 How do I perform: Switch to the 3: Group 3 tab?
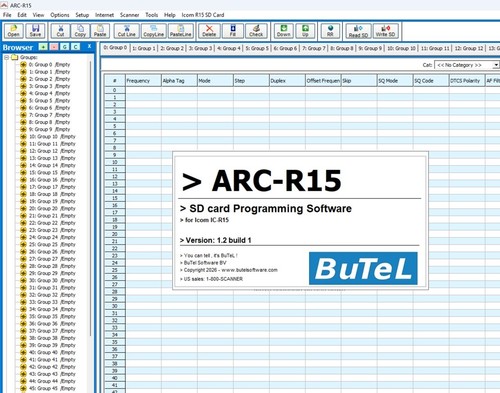pyautogui.click(x=200, y=48)
